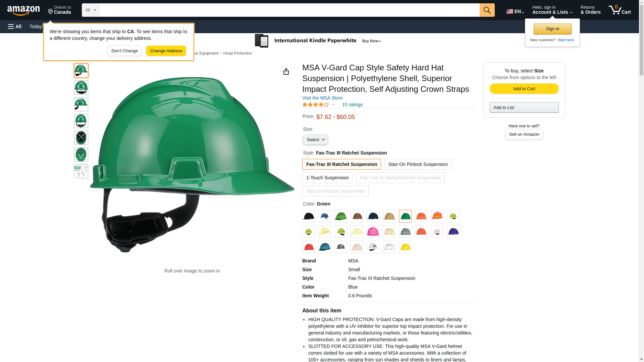Open the Size Select dropdown

tap(315, 140)
